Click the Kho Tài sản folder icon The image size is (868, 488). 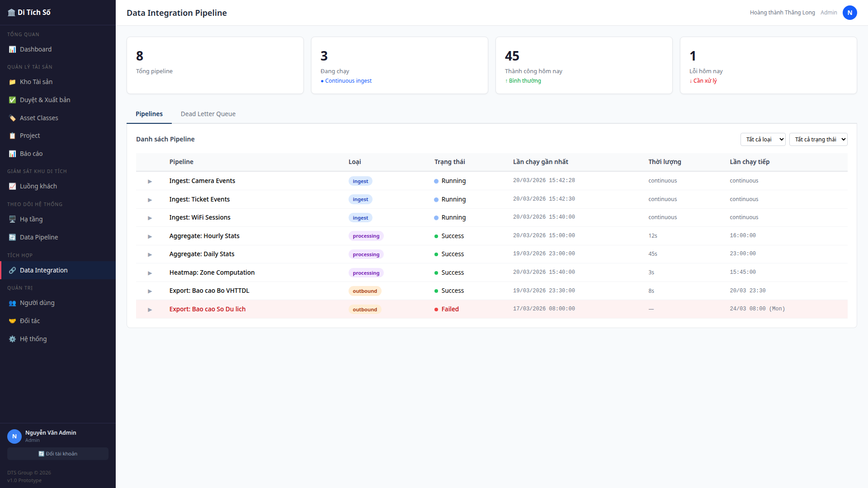click(x=12, y=82)
